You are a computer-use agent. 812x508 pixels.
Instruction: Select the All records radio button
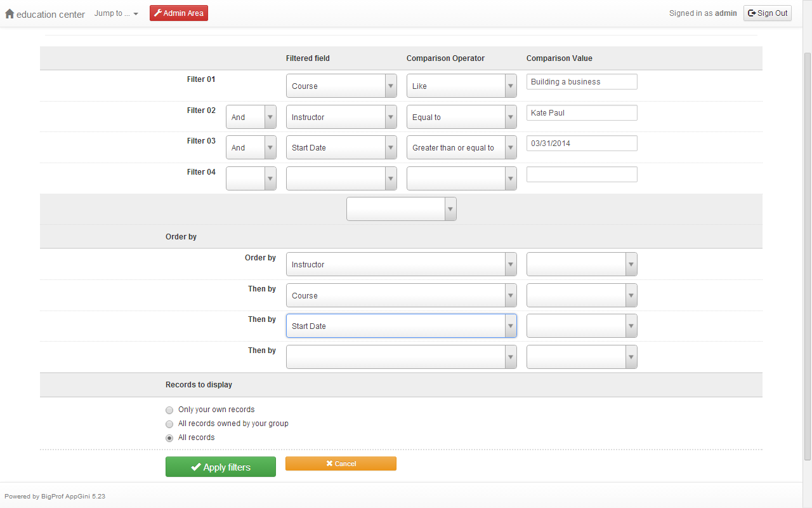[169, 438]
